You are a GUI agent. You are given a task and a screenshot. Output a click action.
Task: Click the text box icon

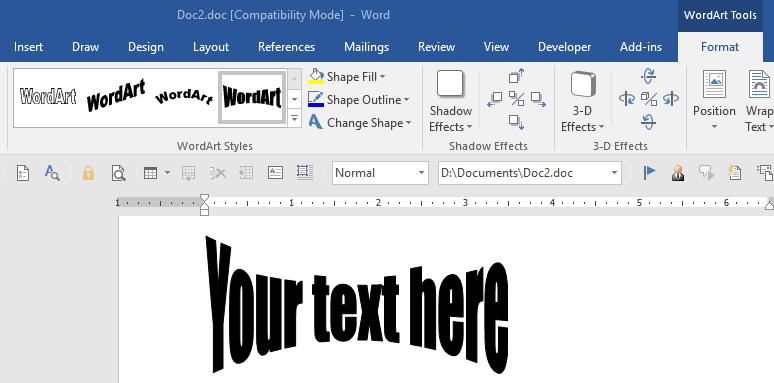[275, 173]
